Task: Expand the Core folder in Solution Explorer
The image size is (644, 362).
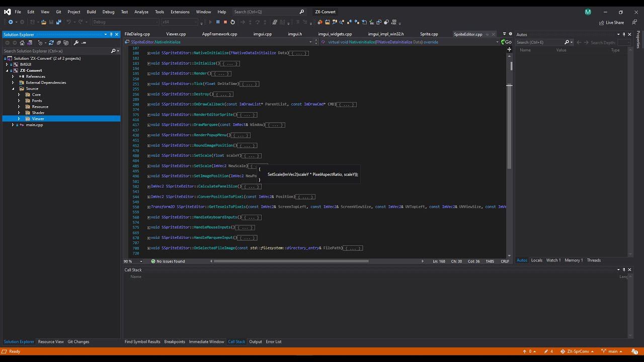Action: (19, 95)
